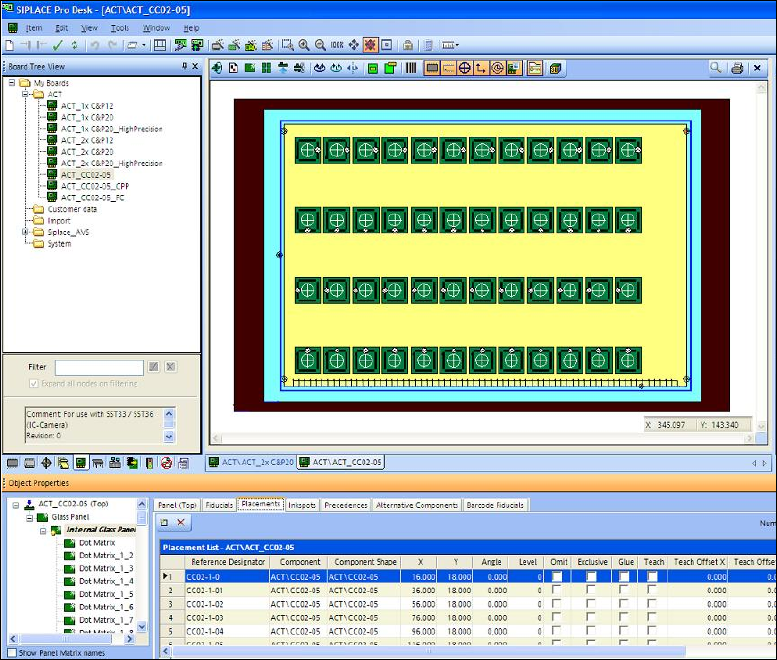Open the Precedences tab
Viewport: 777px width, 660px height.
tap(345, 505)
